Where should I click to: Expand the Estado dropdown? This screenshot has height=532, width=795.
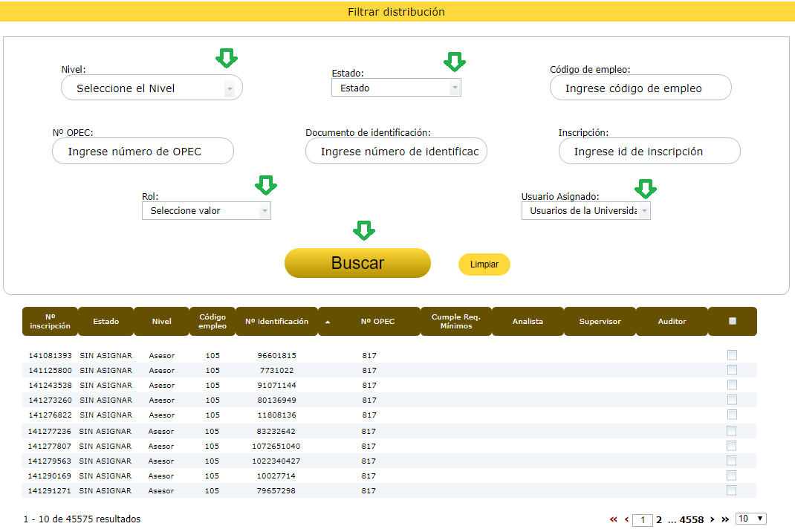396,88
